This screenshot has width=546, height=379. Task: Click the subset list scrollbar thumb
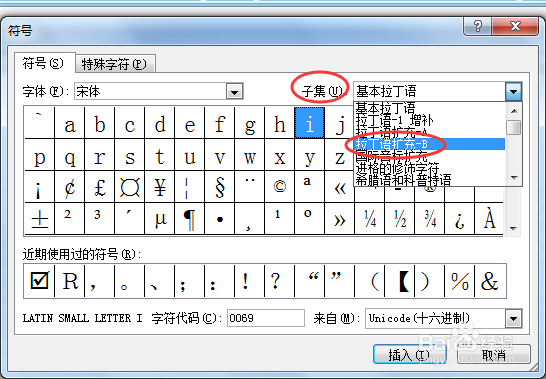pyautogui.click(x=514, y=127)
